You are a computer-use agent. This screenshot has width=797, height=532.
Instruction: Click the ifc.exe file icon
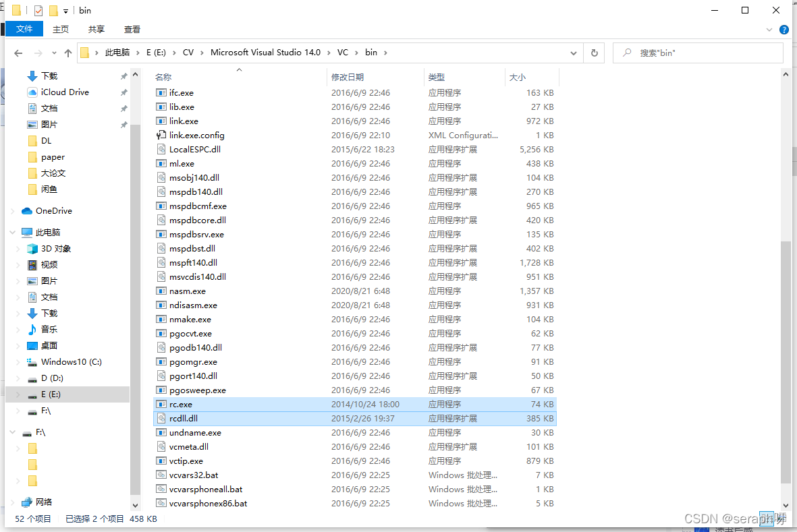pyautogui.click(x=161, y=93)
